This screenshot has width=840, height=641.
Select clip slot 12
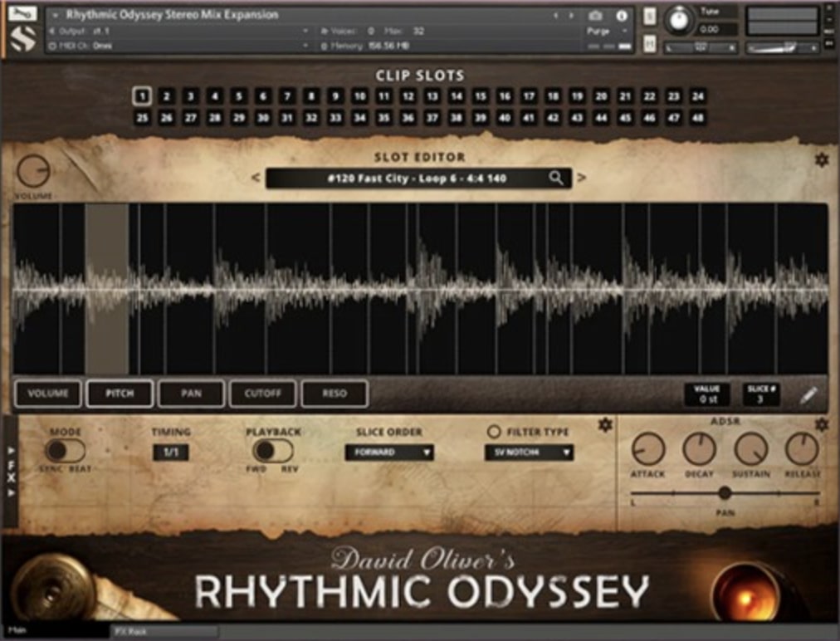[408, 96]
